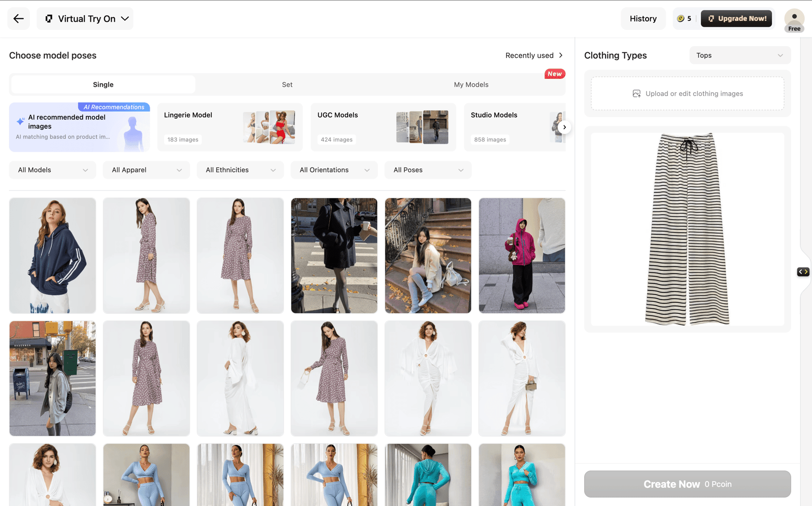812x506 pixels.
Task: Click the back arrow button
Action: [19, 19]
